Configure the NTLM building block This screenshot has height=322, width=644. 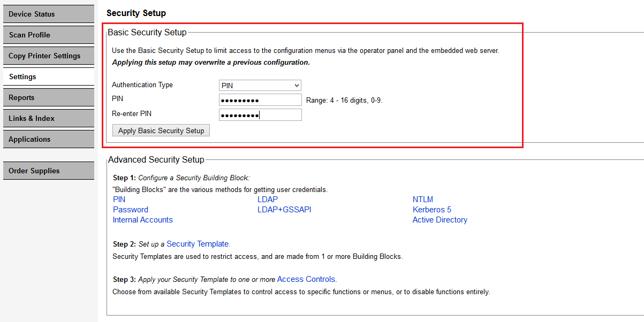(x=422, y=199)
